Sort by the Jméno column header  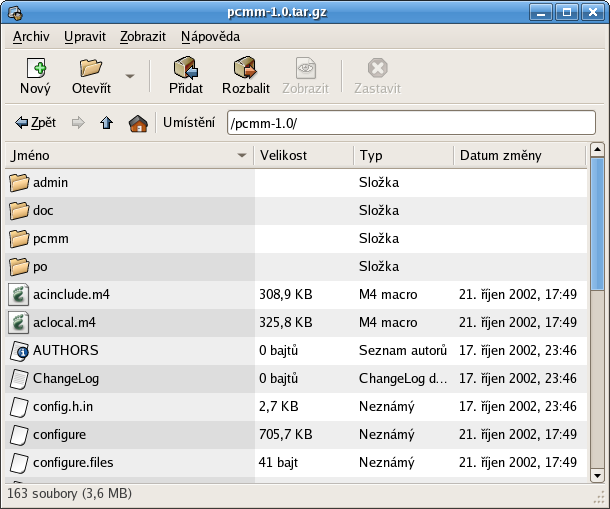[x=120, y=156]
